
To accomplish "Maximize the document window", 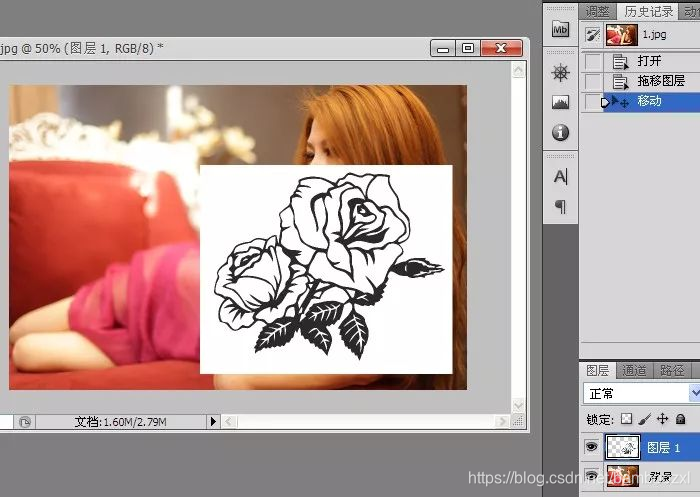I will pos(468,48).
